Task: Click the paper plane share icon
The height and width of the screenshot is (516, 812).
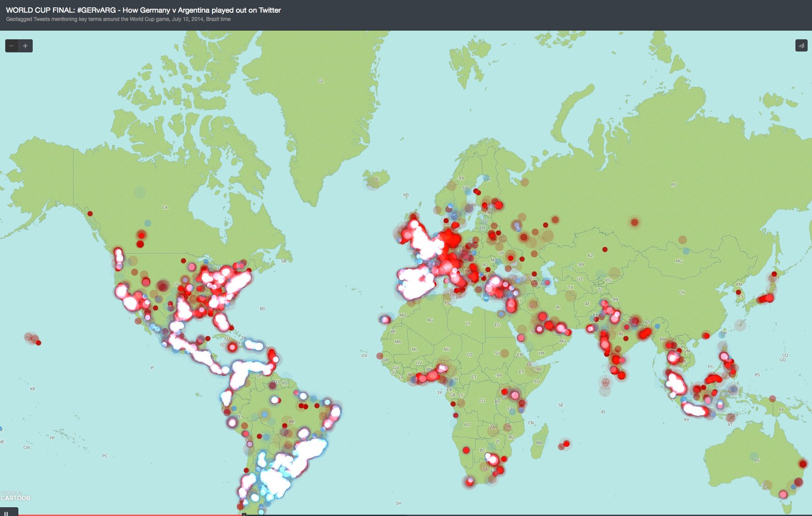Action: point(801,45)
